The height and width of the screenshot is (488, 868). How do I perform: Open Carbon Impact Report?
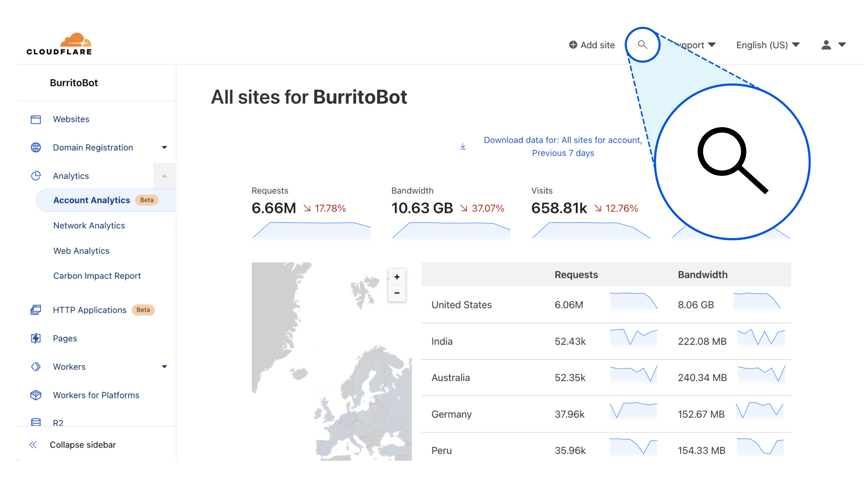coord(97,276)
